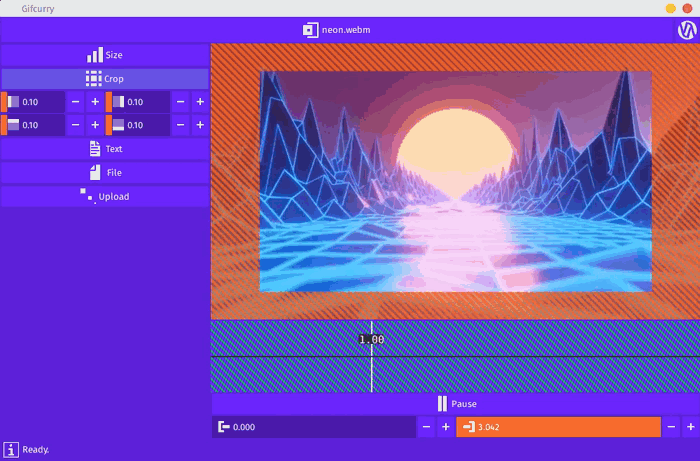Click the info icon beside Ready status
This screenshot has width=700, height=461.
click(x=11, y=449)
